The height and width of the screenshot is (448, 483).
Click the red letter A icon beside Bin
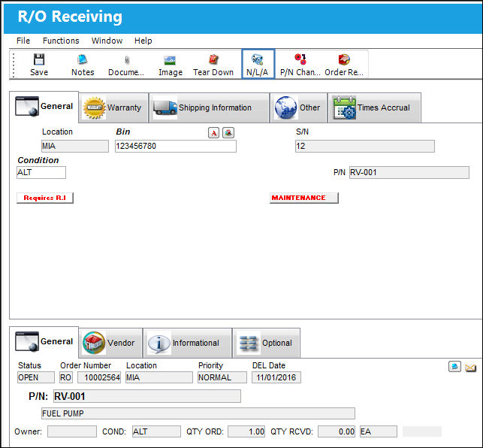point(213,133)
